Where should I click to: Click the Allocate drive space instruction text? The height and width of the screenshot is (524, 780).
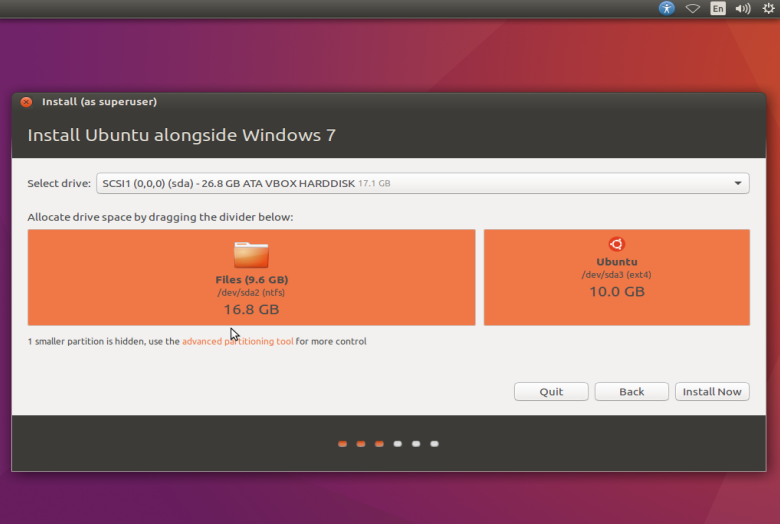tap(160, 217)
